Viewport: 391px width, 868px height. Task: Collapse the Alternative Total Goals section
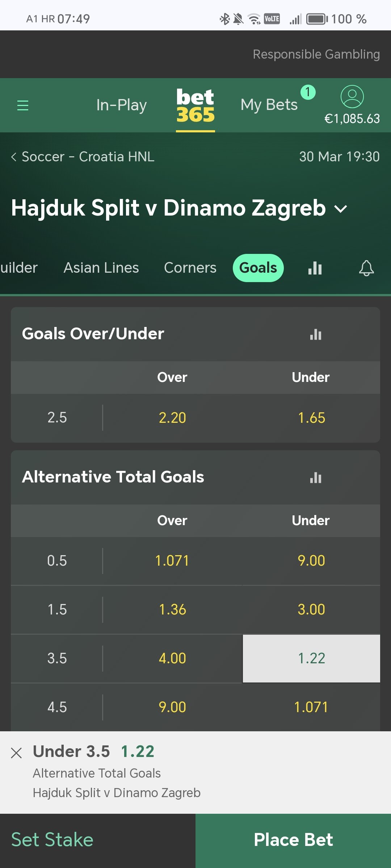(195, 477)
